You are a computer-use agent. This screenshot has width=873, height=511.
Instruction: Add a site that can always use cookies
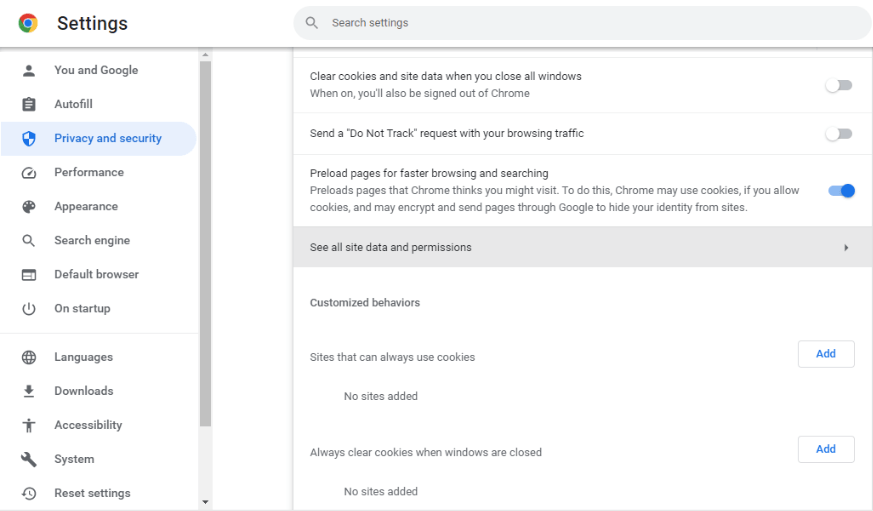826,354
